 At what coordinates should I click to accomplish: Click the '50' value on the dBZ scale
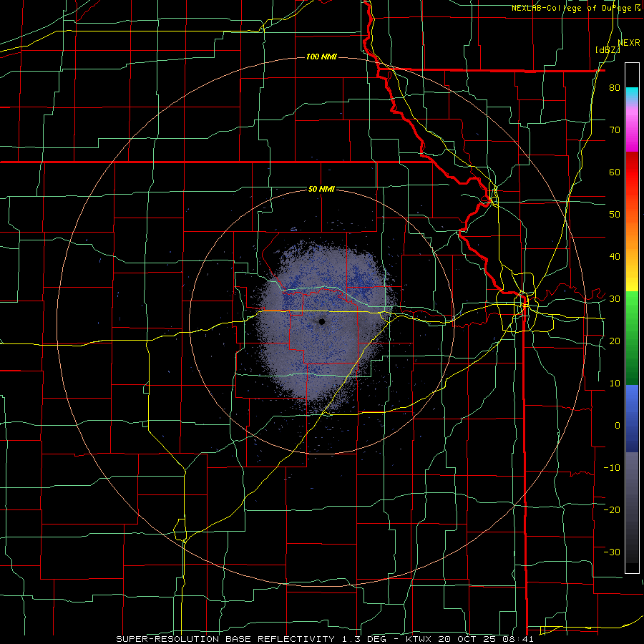pos(615,215)
